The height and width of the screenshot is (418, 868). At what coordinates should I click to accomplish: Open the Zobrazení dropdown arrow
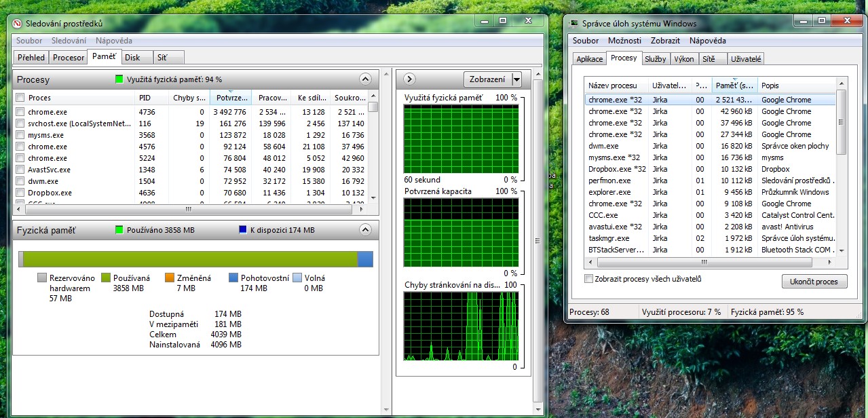coord(516,79)
